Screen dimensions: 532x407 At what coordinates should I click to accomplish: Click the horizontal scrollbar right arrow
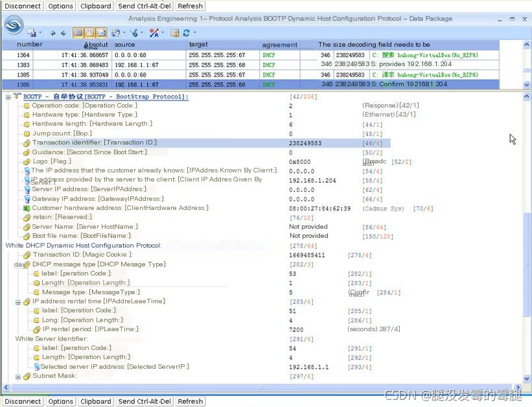tap(518, 388)
